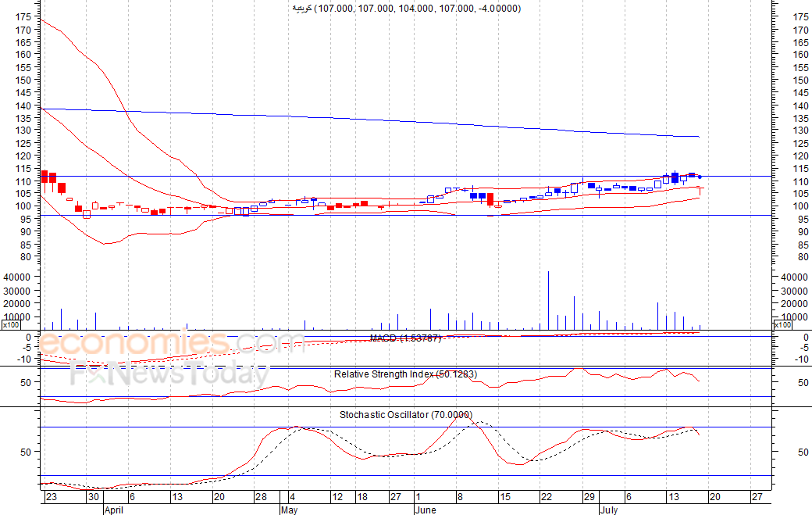Select 95 on the right price axis
The image size is (812, 515).
tap(803, 219)
